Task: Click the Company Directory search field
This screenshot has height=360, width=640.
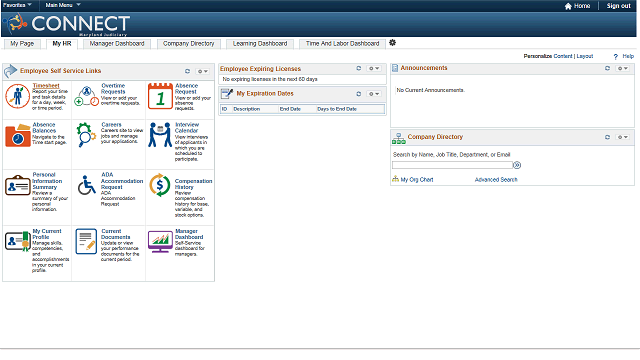Action: point(452,165)
